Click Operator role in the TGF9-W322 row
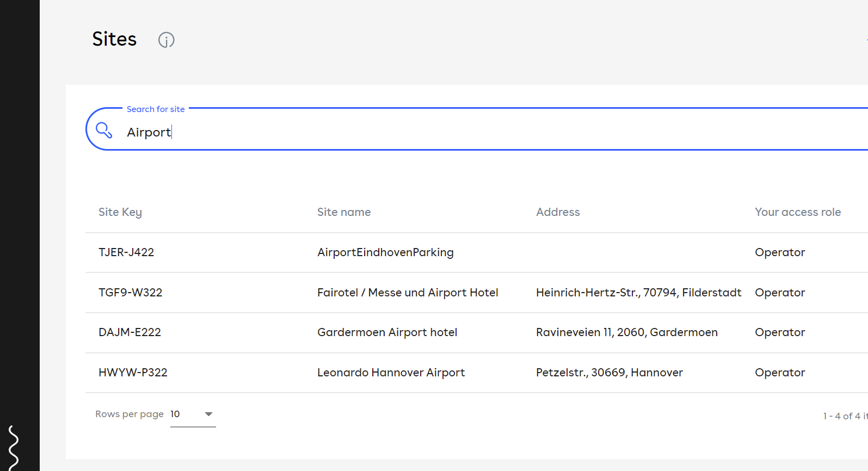The width and height of the screenshot is (868, 471). (780, 293)
